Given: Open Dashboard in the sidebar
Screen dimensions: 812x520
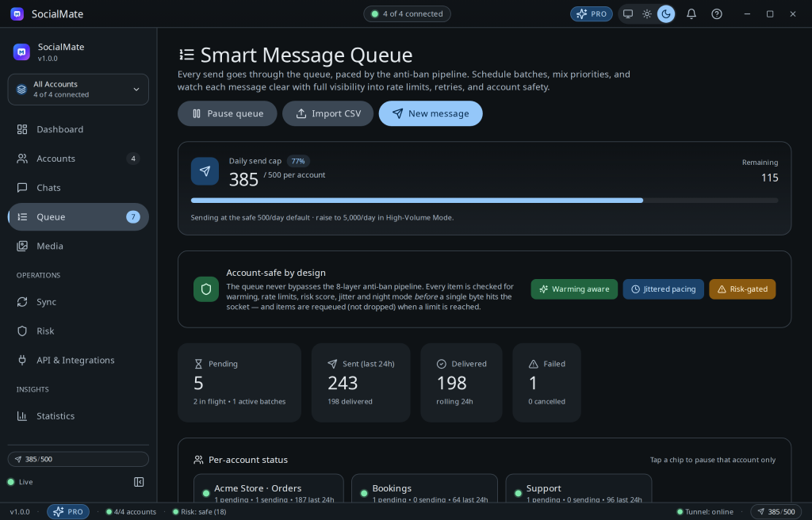Looking at the screenshot, I should tap(79, 129).
